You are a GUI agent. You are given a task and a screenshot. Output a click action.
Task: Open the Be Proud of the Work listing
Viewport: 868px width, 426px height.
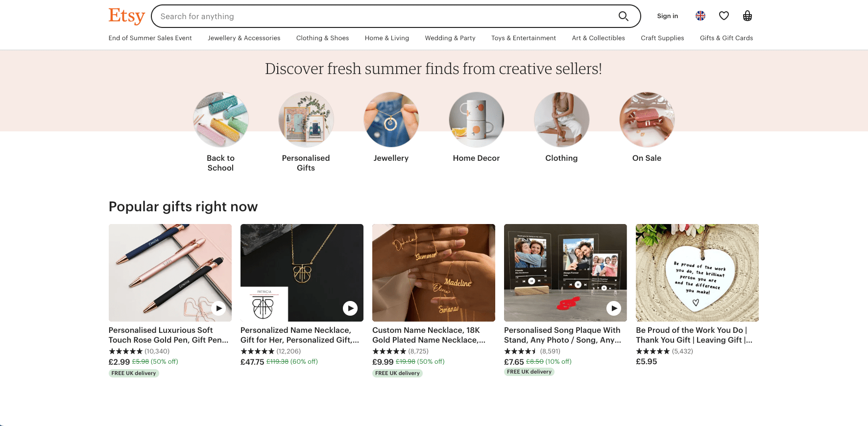(697, 273)
